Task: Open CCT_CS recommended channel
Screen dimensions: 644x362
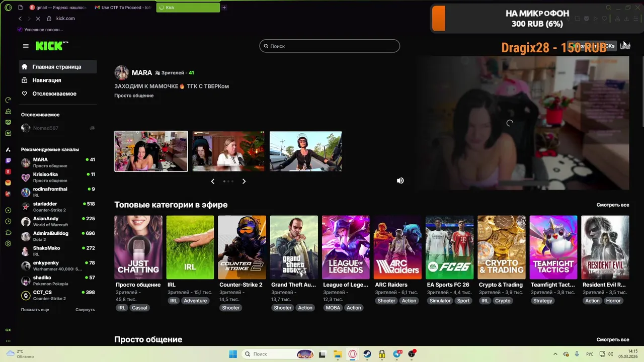Action: click(58, 295)
